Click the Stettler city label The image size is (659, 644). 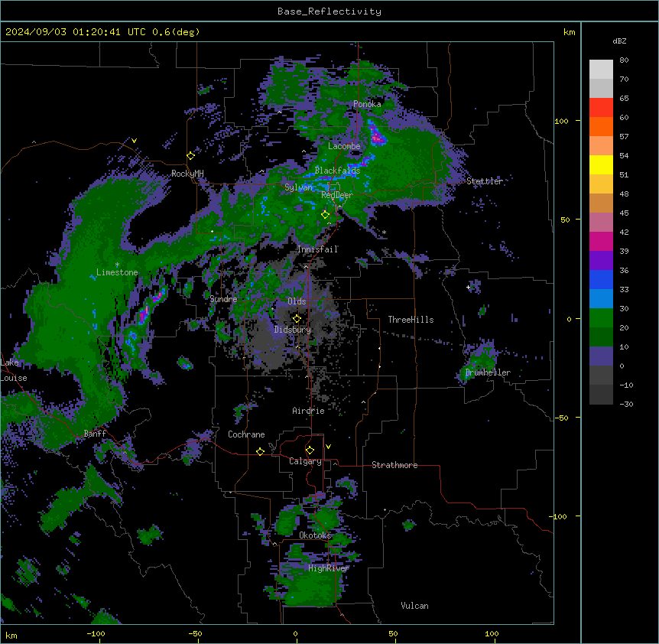coord(485,181)
